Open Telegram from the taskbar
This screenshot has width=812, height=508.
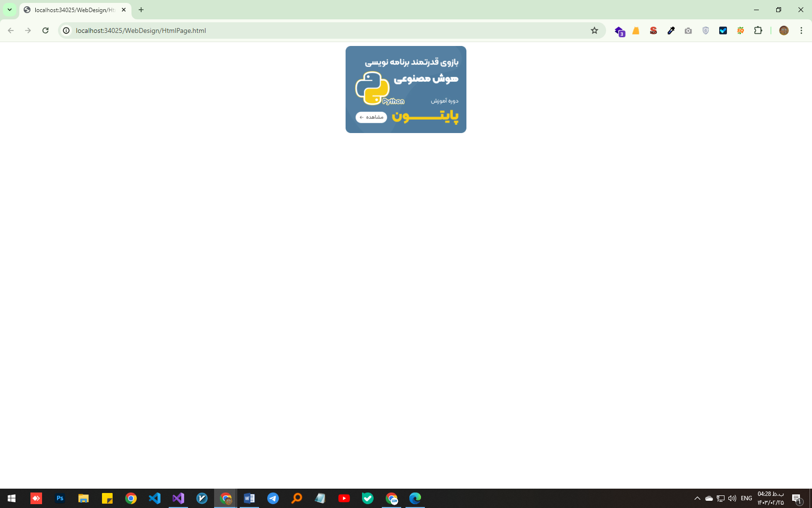coord(273,498)
